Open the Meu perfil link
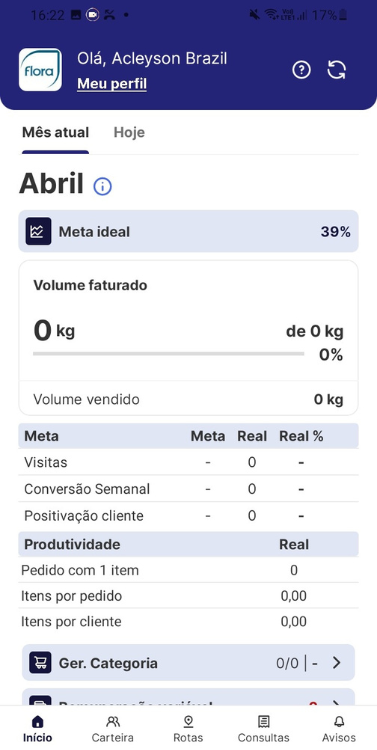The image size is (377, 750). pos(112,84)
